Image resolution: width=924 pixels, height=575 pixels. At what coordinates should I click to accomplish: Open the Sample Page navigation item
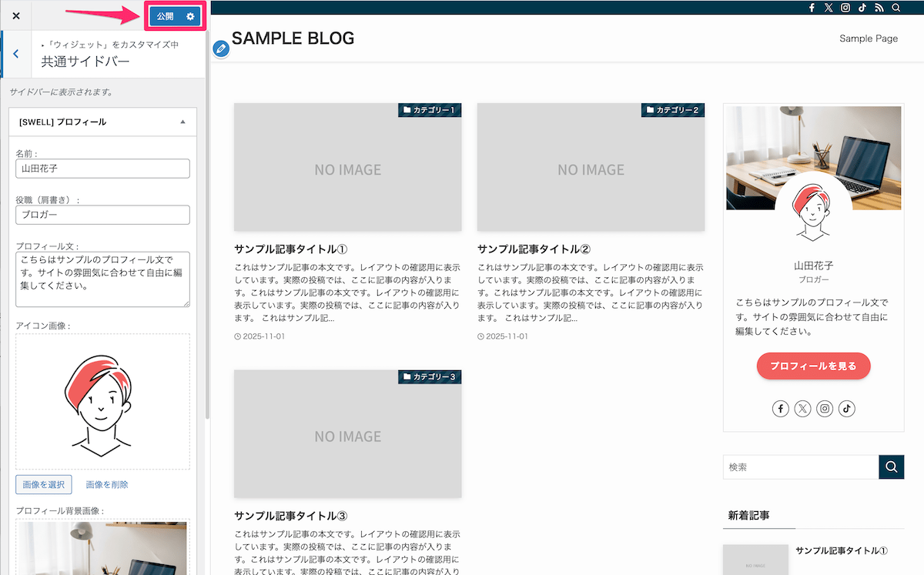(869, 38)
